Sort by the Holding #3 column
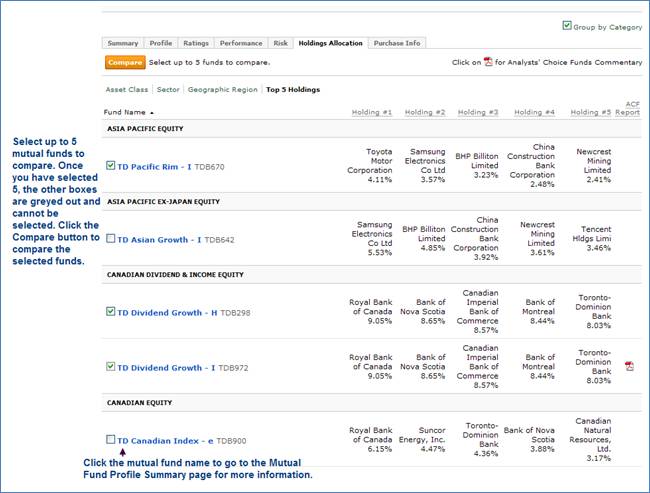Viewport: 650px width, 493px height. (x=478, y=112)
